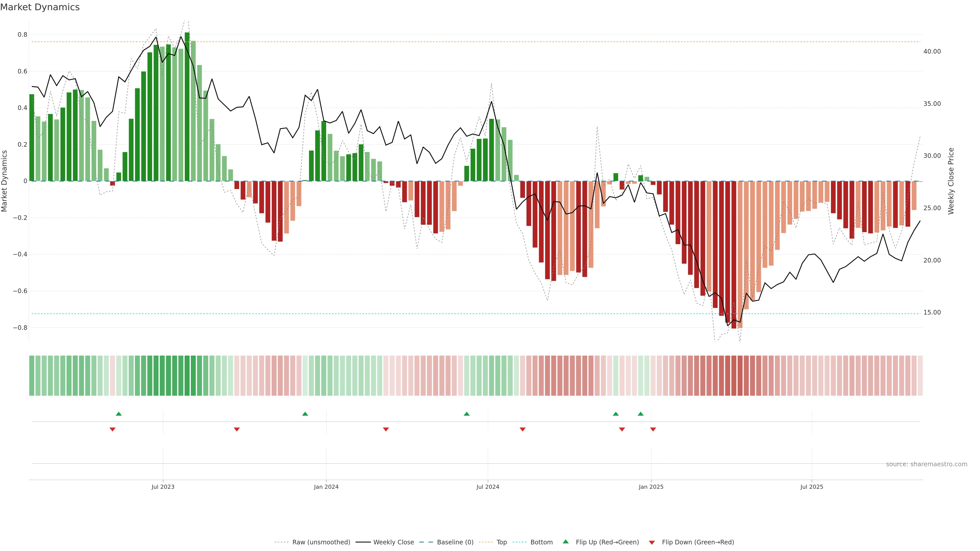Viewport: 980px width, 551px height.
Task: Toggle the Weekly Close legend entry
Action: [393, 542]
